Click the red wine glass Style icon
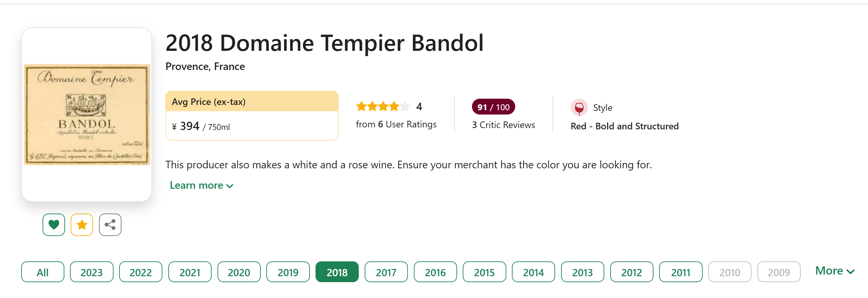Viewport: 868px width, 298px height. coord(579,108)
